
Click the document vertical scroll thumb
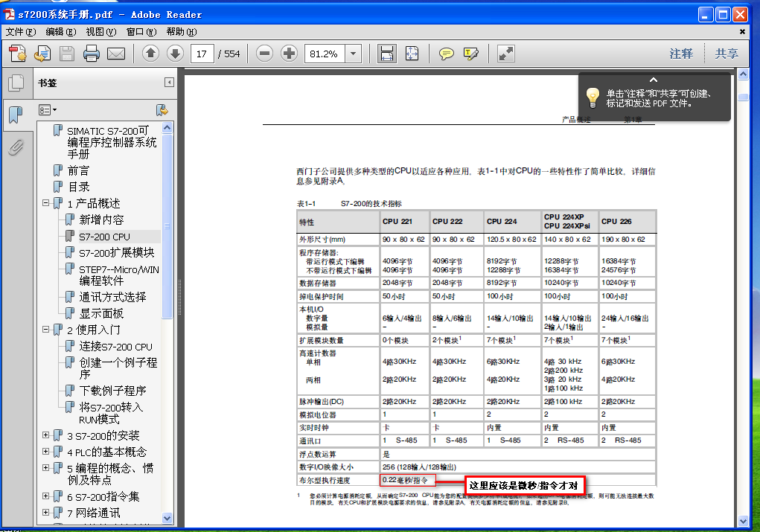click(743, 97)
